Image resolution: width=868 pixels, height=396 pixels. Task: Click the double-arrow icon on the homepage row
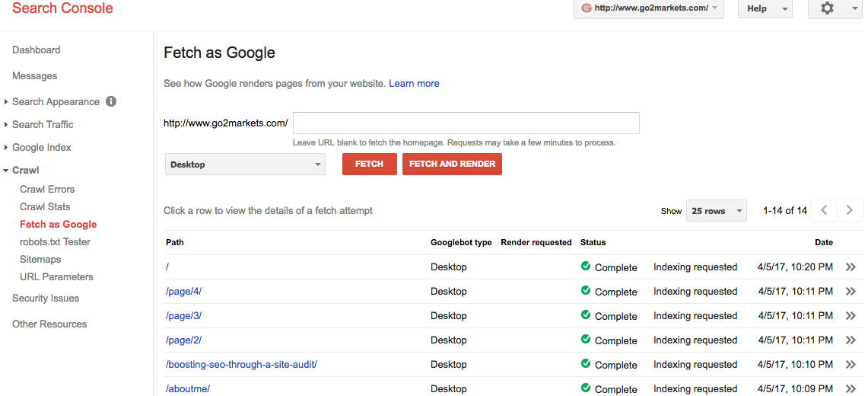pyautogui.click(x=851, y=267)
